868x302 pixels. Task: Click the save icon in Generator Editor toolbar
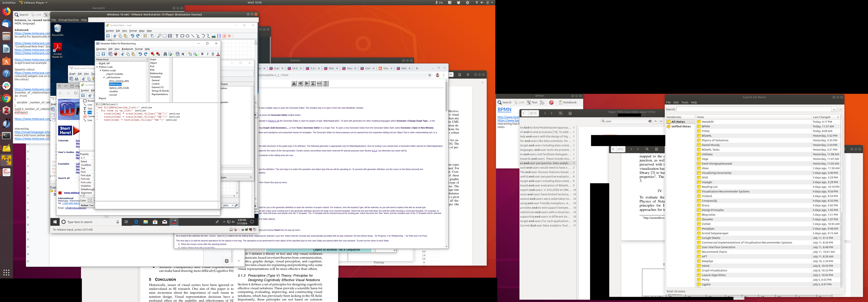(103, 54)
